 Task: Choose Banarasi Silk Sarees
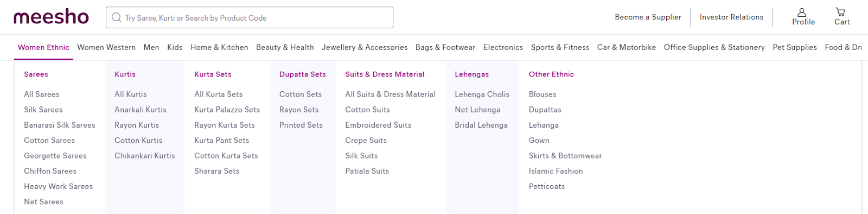(x=60, y=125)
